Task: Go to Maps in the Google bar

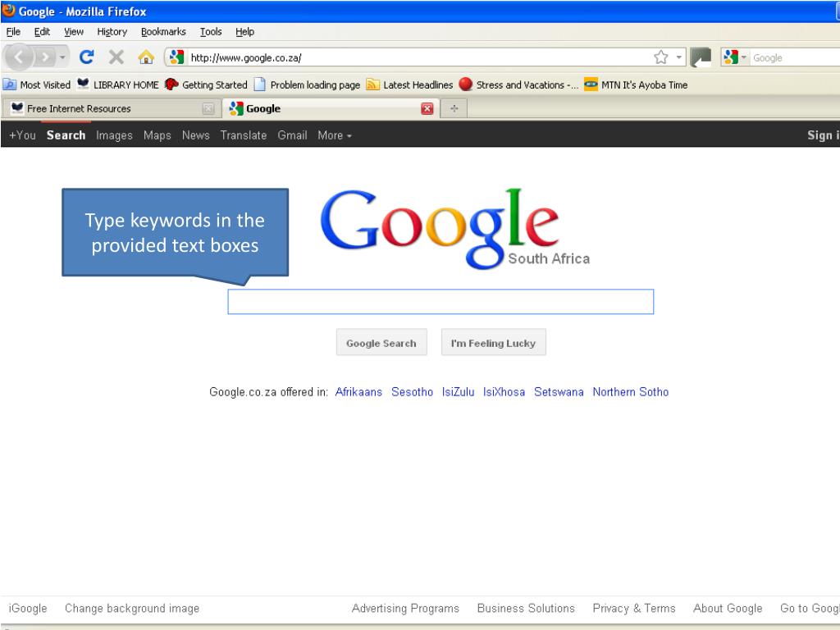Action: coord(157,135)
